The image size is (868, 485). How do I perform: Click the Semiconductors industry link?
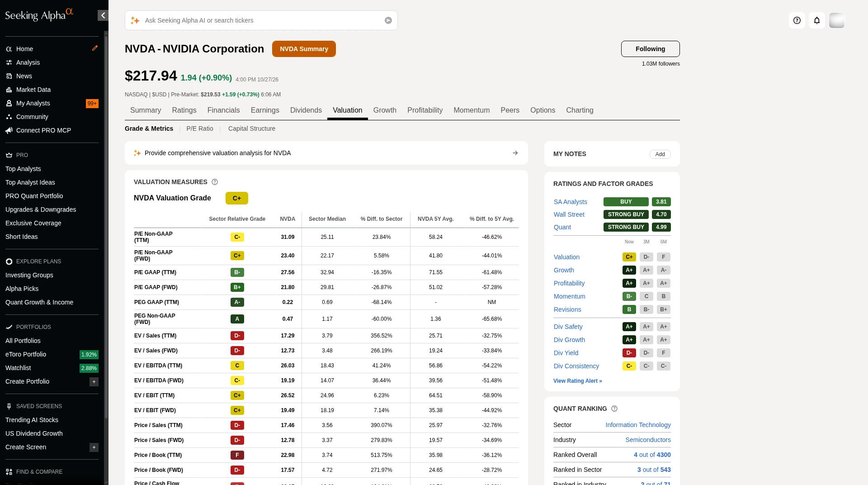click(x=648, y=440)
